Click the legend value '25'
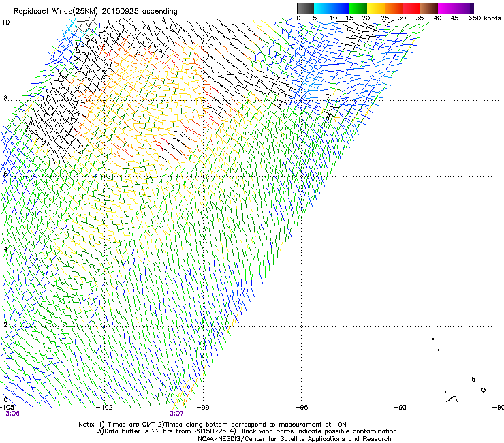 pyautogui.click(x=385, y=18)
